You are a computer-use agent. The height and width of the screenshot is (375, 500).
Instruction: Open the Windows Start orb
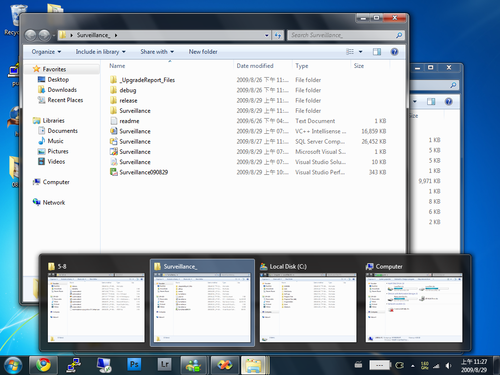click(13, 365)
